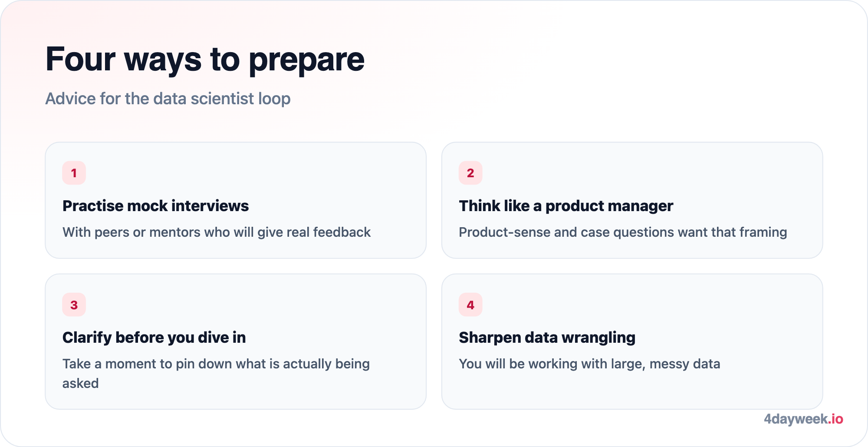The height and width of the screenshot is (447, 868).
Task: Click the 'Four ways to prepare' title
Action: (x=205, y=60)
